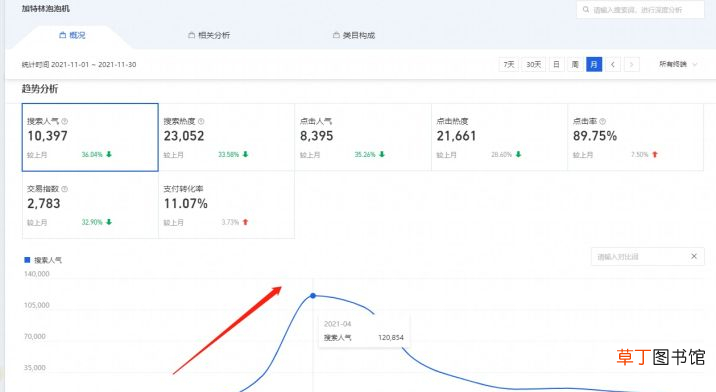Select the 30天 time range button
Image resolution: width=716 pixels, height=392 pixels.
pyautogui.click(x=533, y=64)
